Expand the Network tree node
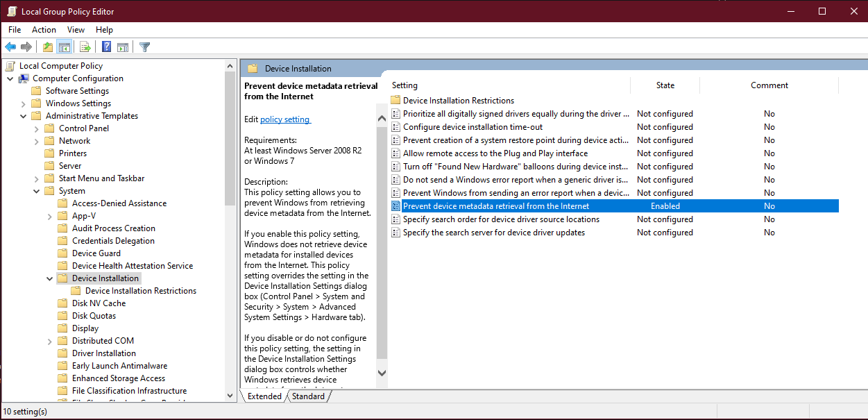868x420 pixels. click(x=36, y=141)
